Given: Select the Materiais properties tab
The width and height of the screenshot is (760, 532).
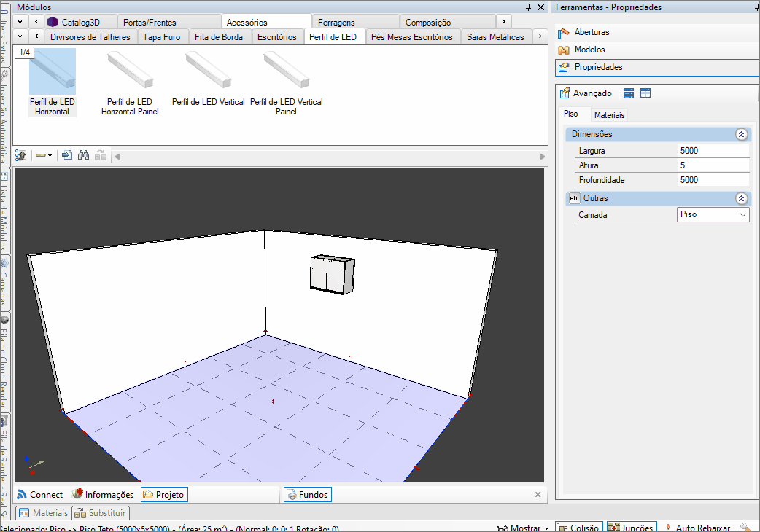Looking at the screenshot, I should click(609, 115).
